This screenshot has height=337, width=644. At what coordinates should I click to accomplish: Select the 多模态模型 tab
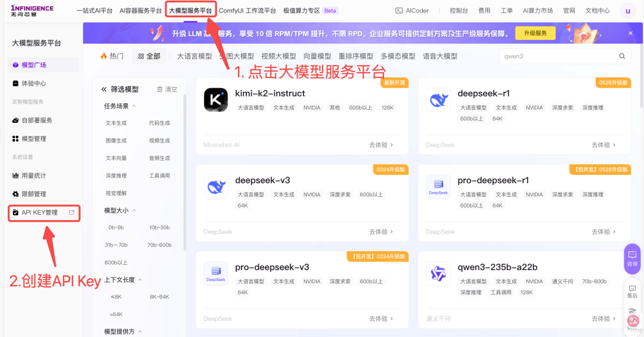pos(398,56)
